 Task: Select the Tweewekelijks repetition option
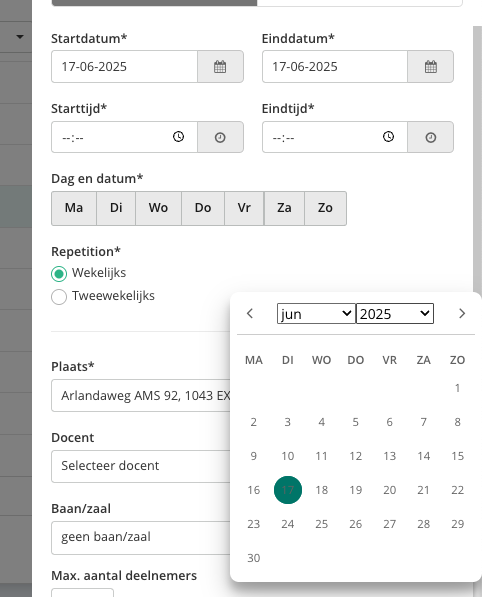[59, 297]
